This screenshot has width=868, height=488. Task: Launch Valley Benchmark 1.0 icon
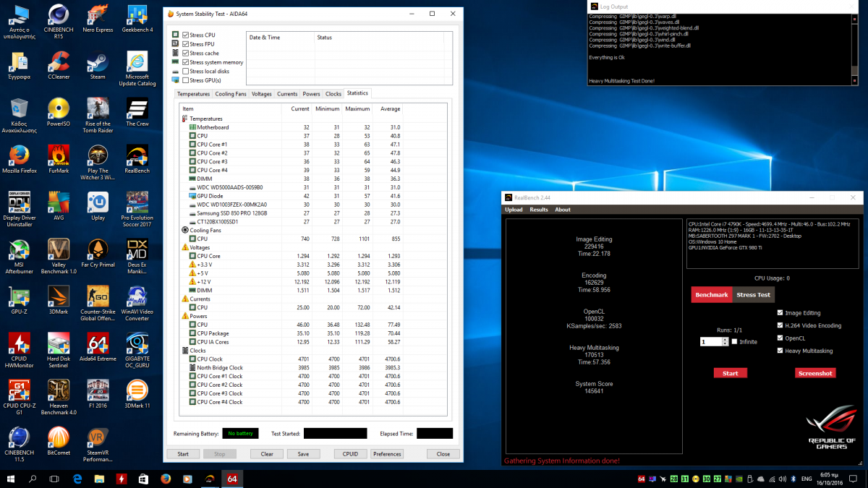59,257
